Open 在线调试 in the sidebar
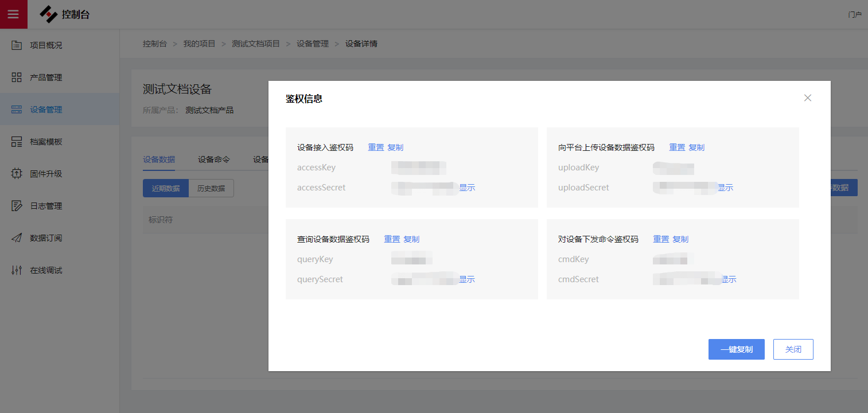The image size is (868, 413). pos(46,270)
